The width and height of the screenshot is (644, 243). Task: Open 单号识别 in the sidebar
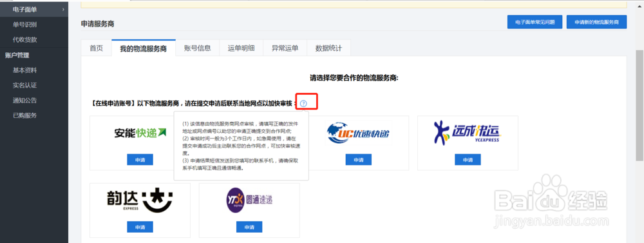coord(24,24)
